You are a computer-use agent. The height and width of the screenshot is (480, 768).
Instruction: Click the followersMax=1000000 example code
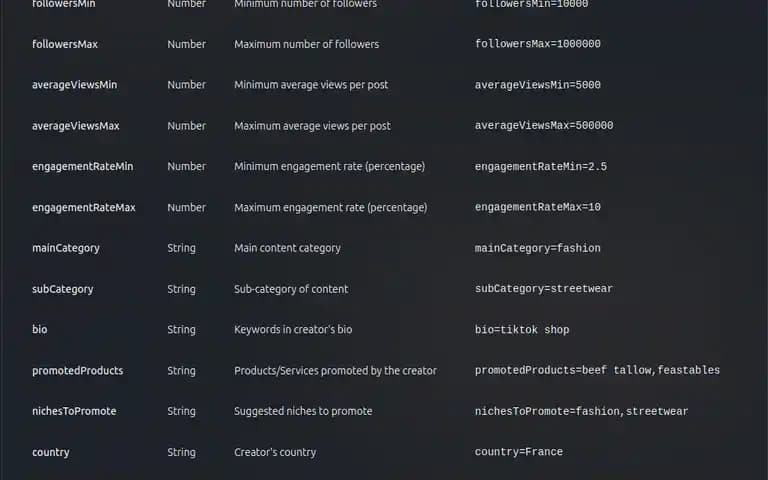point(537,44)
